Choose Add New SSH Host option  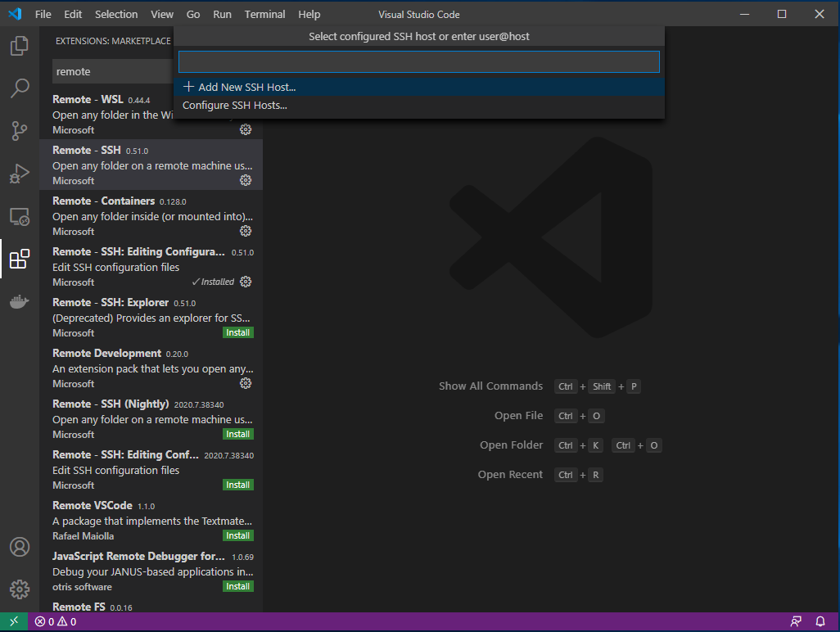click(x=419, y=87)
